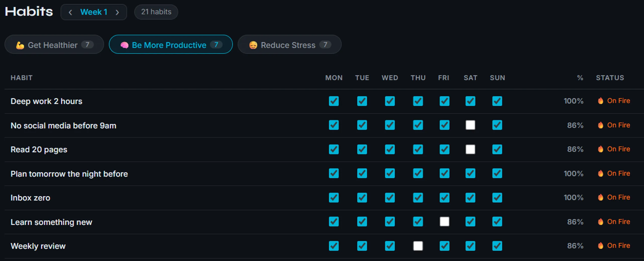Uncheck Read 20 pages on Friday

click(445, 149)
